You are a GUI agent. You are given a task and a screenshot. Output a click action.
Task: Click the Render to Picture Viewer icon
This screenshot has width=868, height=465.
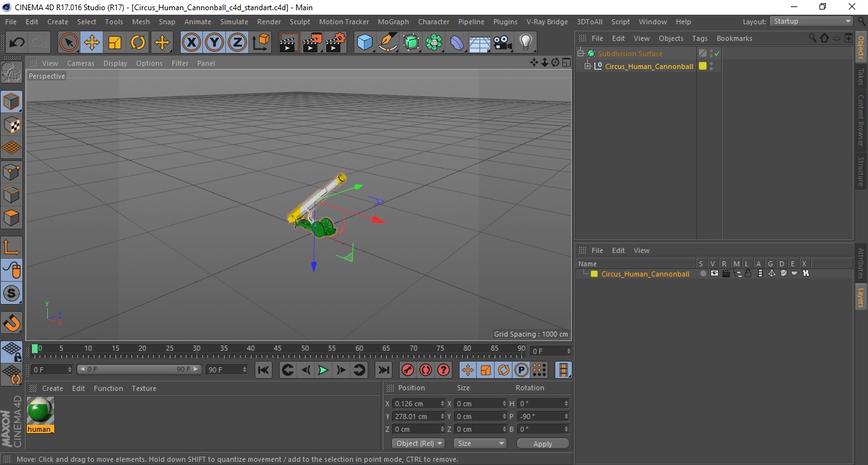click(313, 43)
